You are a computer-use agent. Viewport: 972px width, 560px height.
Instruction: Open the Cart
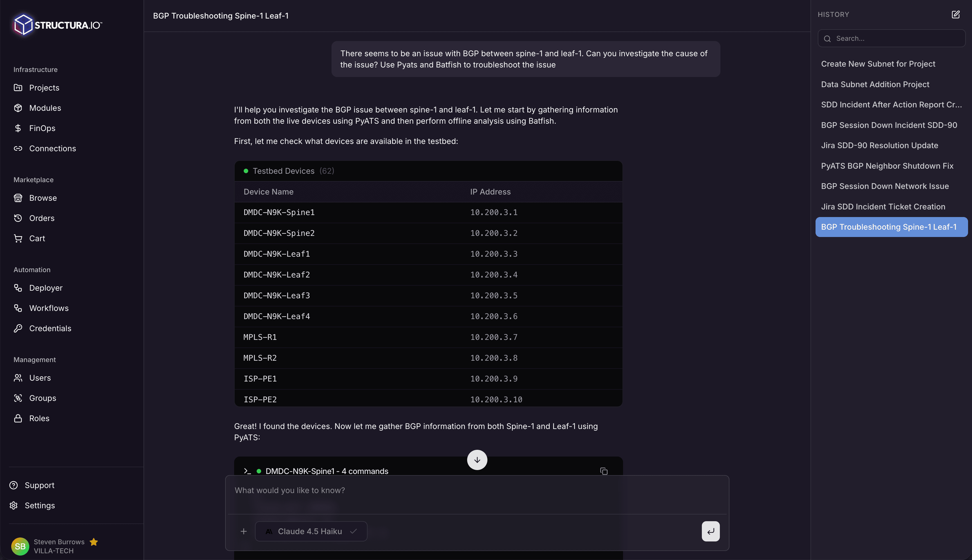[x=37, y=238]
